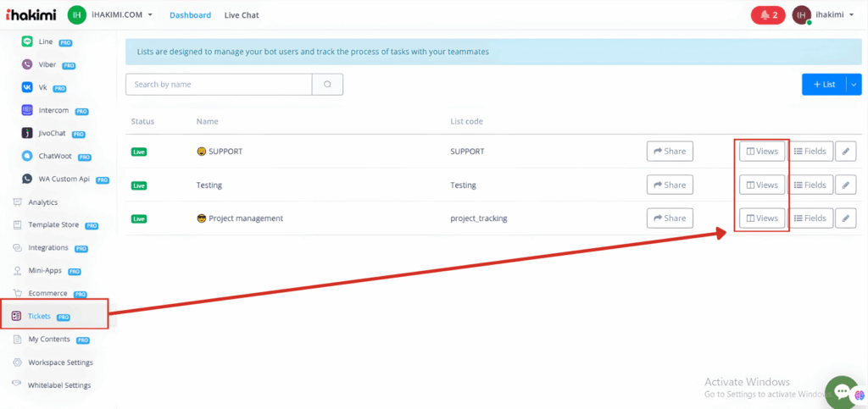Open the Viber channel icon
The image size is (868, 409).
click(27, 64)
